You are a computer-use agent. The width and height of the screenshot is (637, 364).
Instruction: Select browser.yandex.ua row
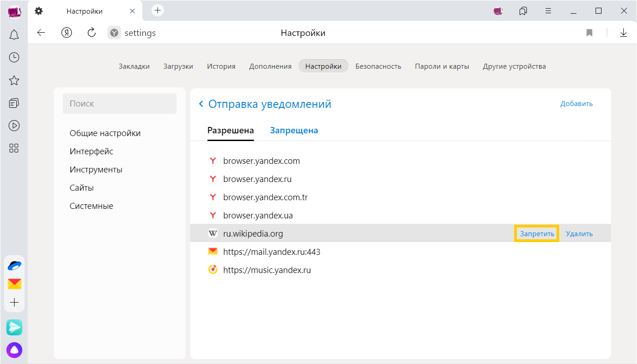400,215
